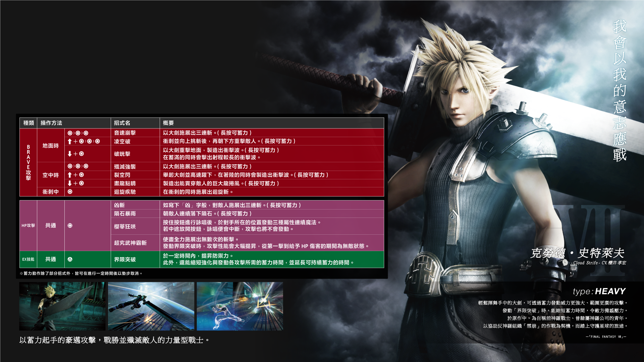Select the footnote beginning ※蓄力動作除了部分招式外
The width and height of the screenshot is (644, 362).
click(81, 274)
